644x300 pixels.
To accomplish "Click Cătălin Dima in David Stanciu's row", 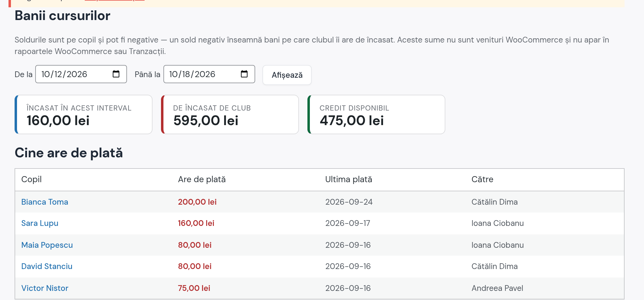I will [x=495, y=266].
